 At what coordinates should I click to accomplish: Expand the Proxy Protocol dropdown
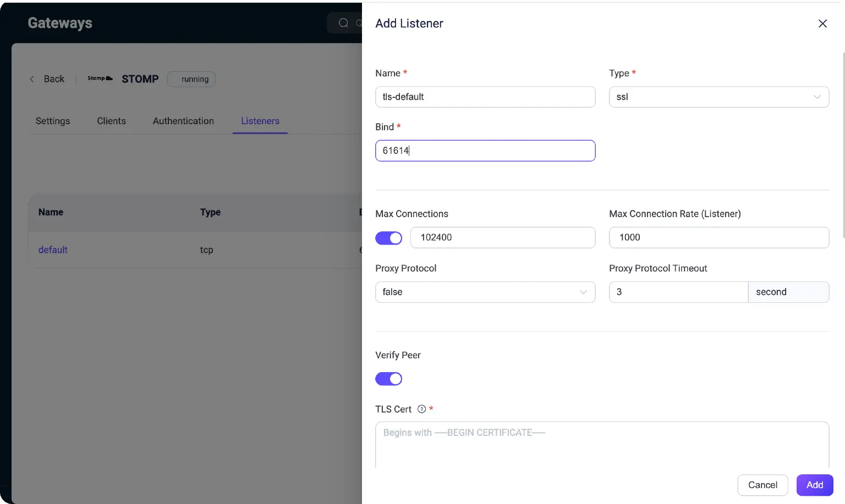tap(485, 292)
